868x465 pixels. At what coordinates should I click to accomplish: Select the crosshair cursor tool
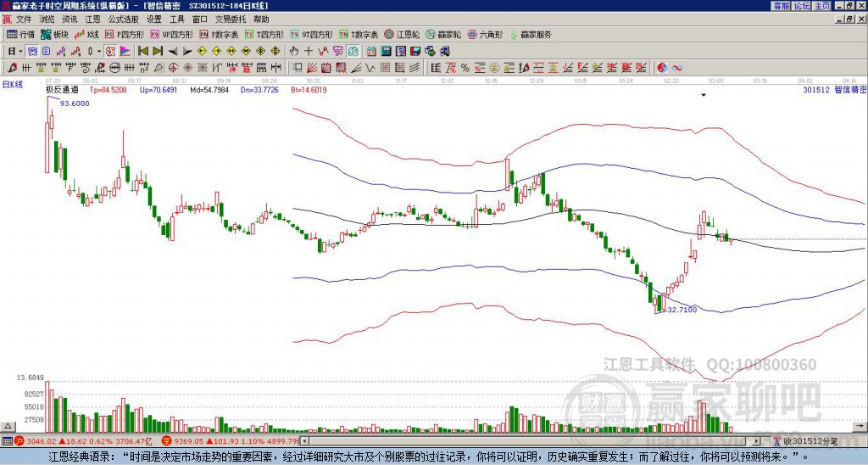click(x=309, y=52)
